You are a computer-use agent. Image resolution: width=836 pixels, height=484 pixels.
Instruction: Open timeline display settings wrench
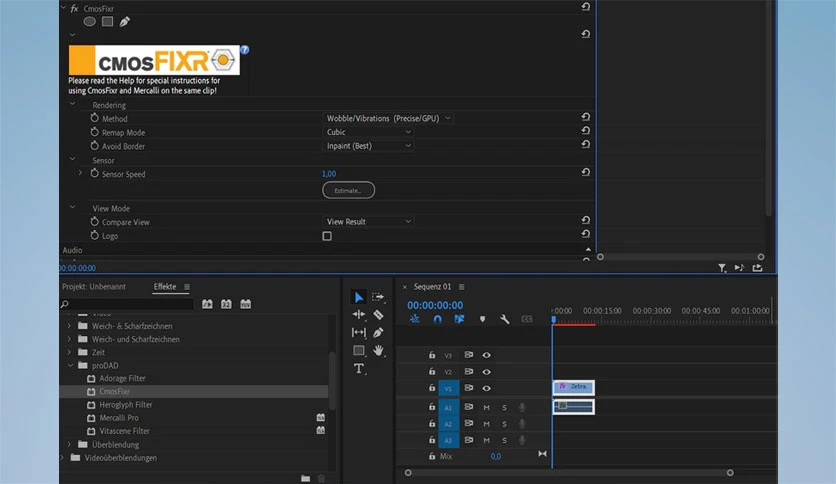(x=504, y=319)
